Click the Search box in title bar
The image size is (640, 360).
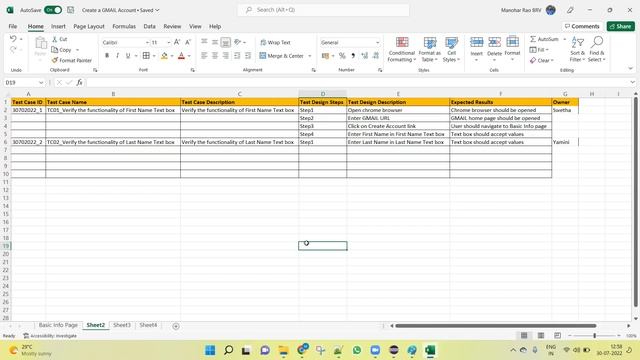tap(323, 10)
